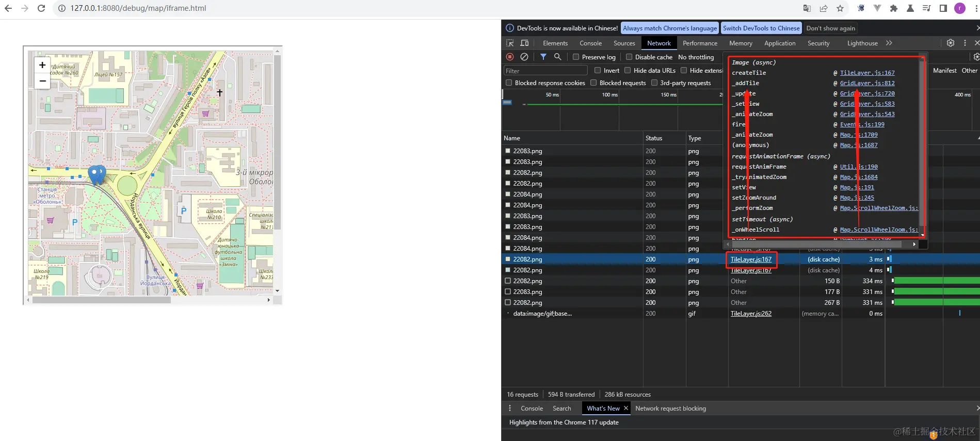
Task: Open TileLayer.js:167 link in the stack trace
Action: (867, 73)
